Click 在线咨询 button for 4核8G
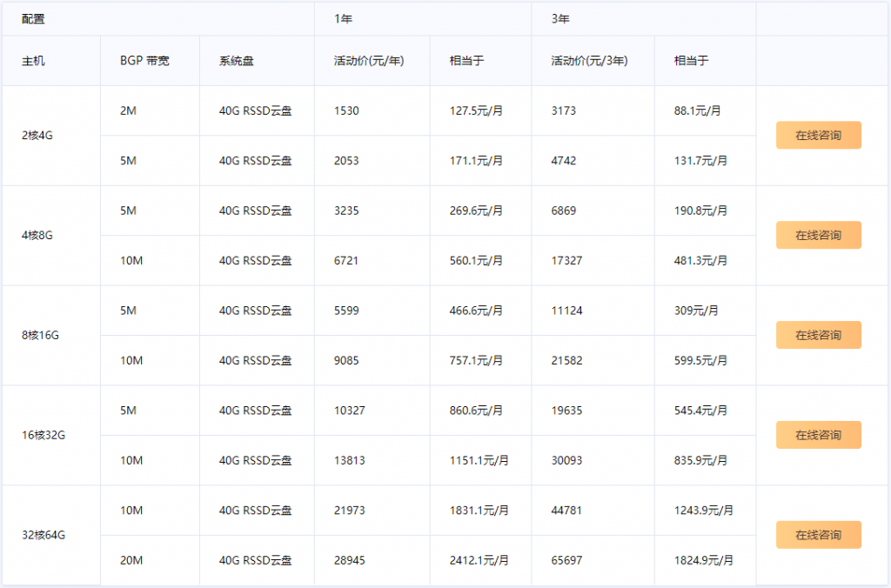 point(818,235)
